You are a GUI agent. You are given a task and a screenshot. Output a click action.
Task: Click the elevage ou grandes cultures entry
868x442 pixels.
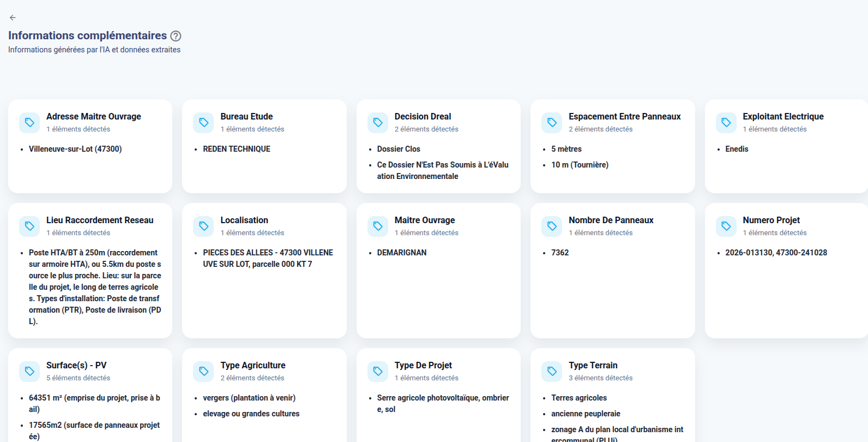click(x=251, y=414)
